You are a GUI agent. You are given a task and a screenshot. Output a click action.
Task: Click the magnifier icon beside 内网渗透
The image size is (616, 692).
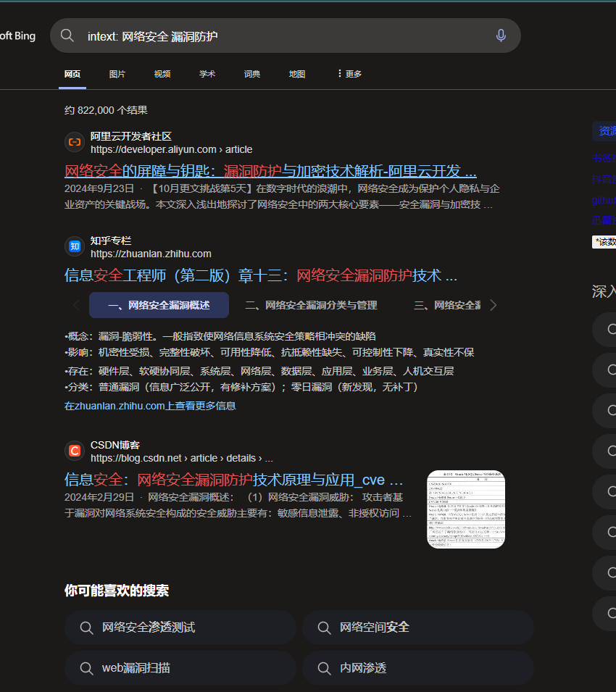tap(325, 668)
